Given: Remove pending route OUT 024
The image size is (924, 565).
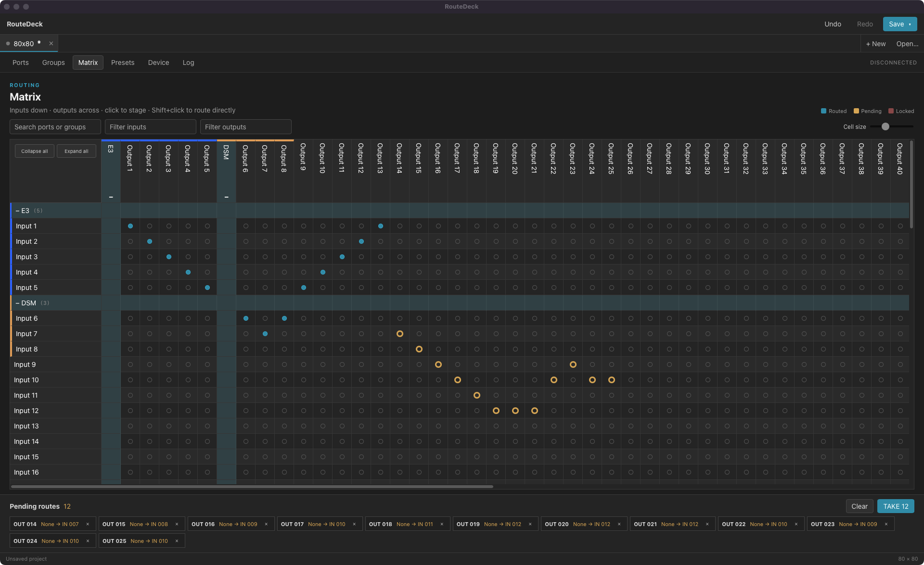Looking at the screenshot, I should (x=88, y=541).
